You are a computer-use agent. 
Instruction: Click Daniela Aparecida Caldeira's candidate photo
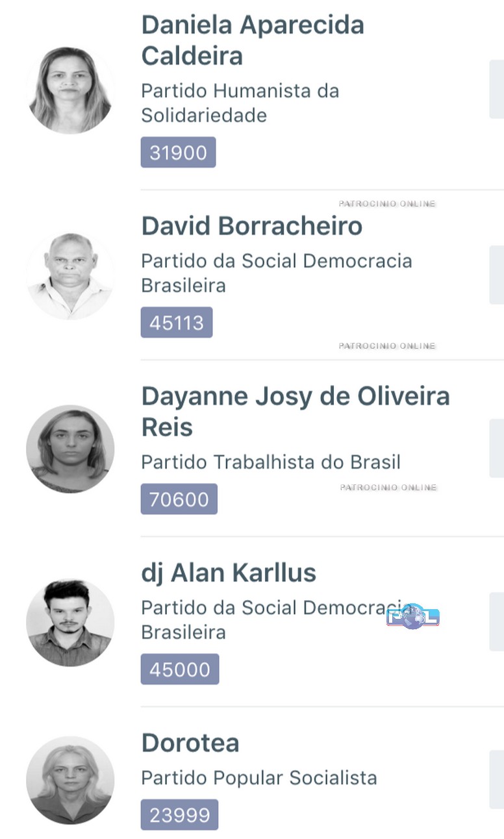pyautogui.click(x=70, y=90)
